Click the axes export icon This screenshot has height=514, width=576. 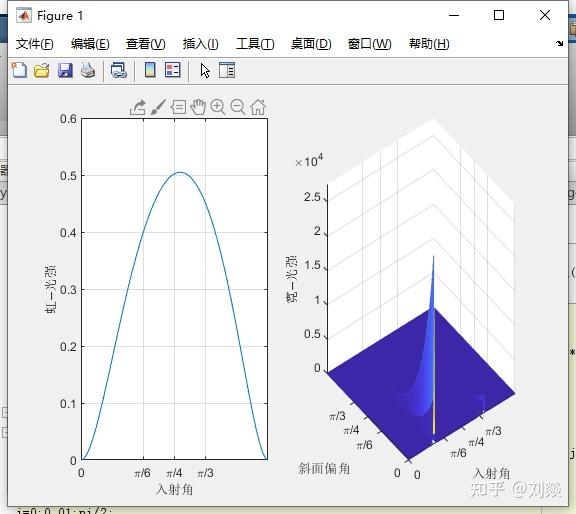138,108
